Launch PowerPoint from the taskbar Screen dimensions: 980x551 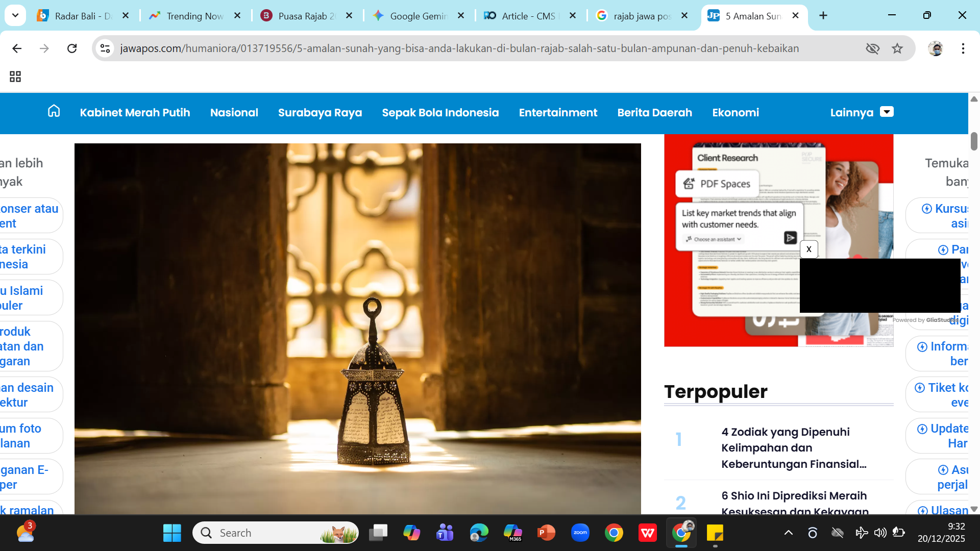pyautogui.click(x=546, y=533)
